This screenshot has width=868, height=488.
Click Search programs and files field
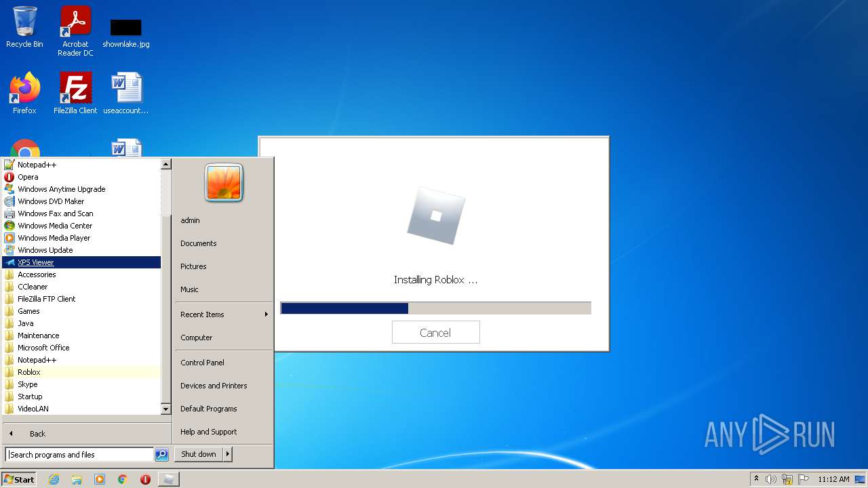pyautogui.click(x=79, y=455)
